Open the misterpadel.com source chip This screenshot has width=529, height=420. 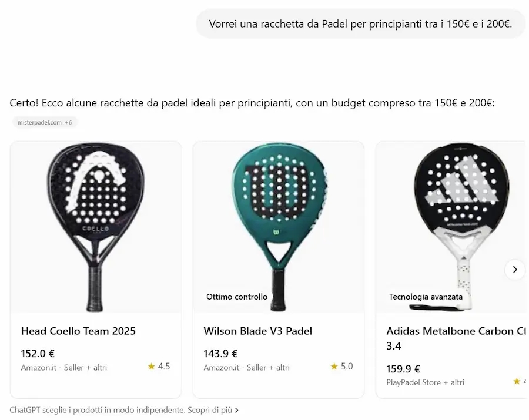click(x=45, y=122)
